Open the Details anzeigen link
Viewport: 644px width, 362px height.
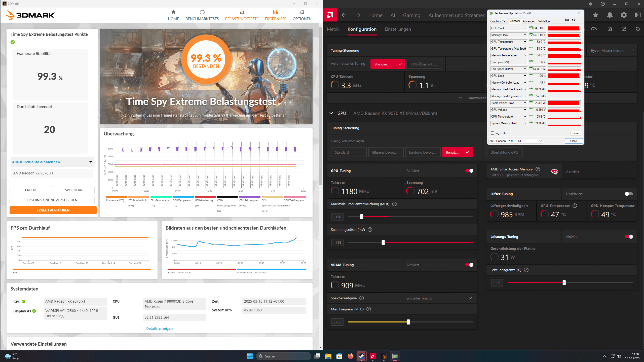point(159,329)
